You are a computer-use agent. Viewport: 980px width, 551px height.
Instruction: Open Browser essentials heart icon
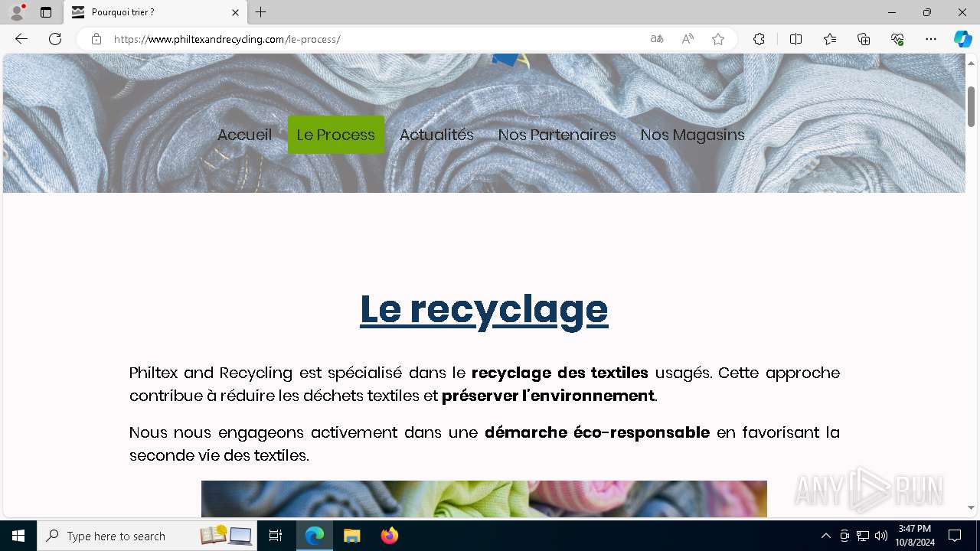coord(897,39)
